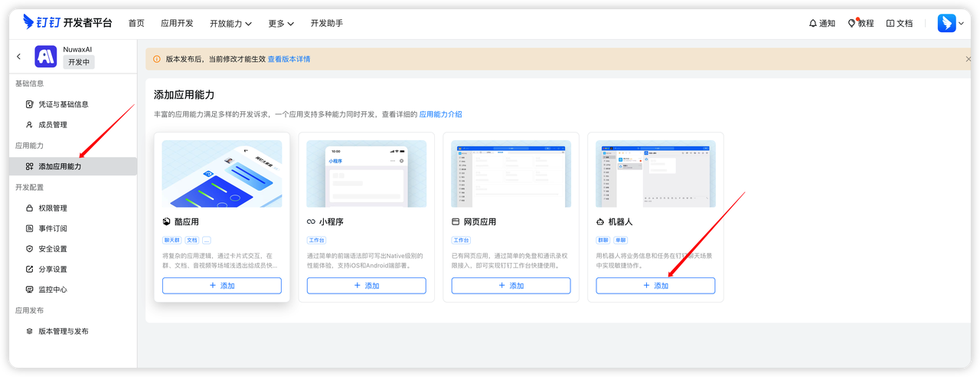This screenshot has width=980, height=377.
Task: Click the 权限管理 lock icon
Action: (x=30, y=208)
